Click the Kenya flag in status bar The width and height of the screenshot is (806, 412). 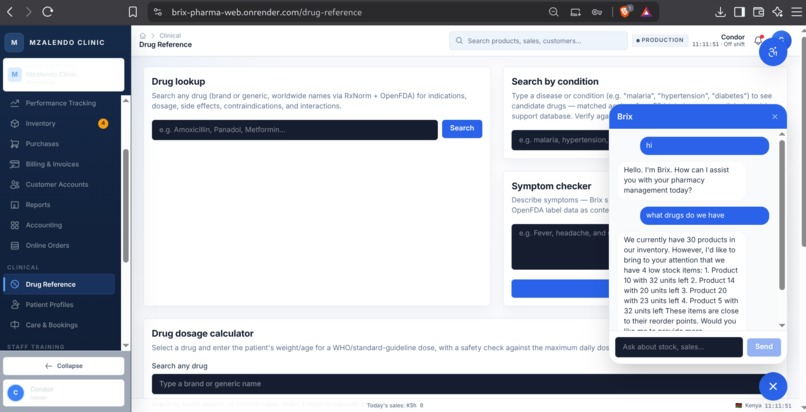(739, 405)
